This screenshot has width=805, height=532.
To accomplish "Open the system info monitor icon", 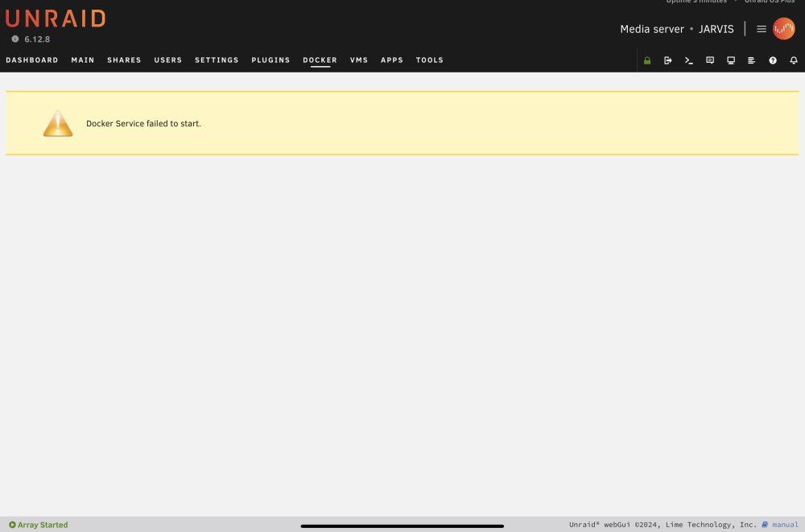I will point(731,60).
